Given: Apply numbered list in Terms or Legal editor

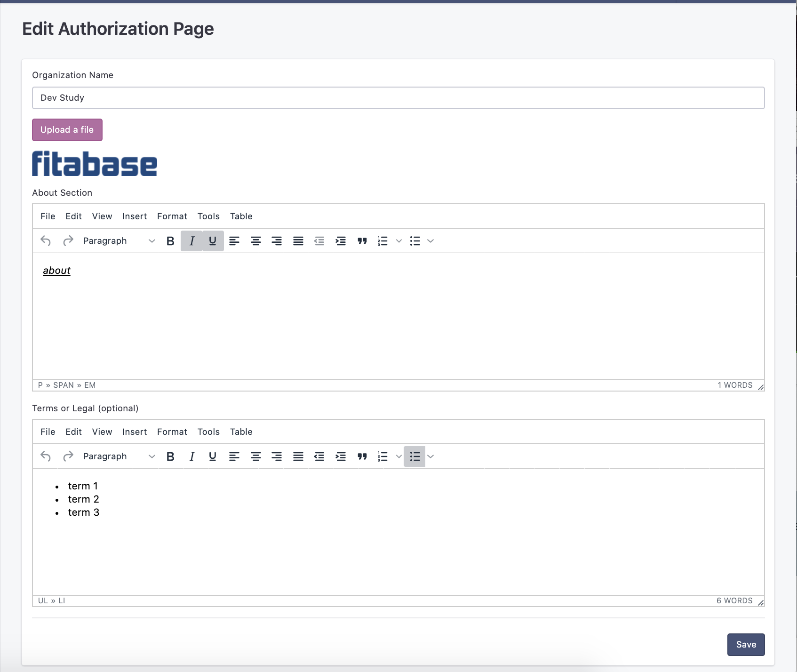Looking at the screenshot, I should [x=383, y=456].
